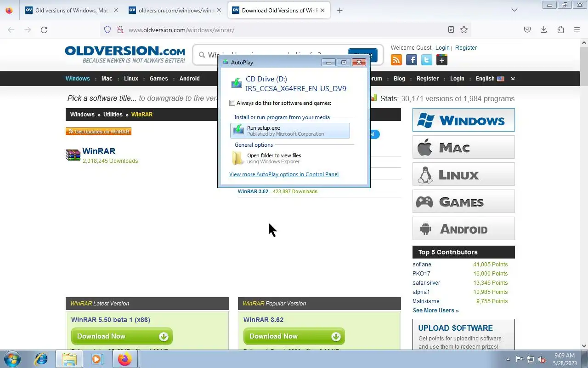Image resolution: width=588 pixels, height=368 pixels.
Task: Open Blog in the site nav bar
Action: tap(399, 79)
